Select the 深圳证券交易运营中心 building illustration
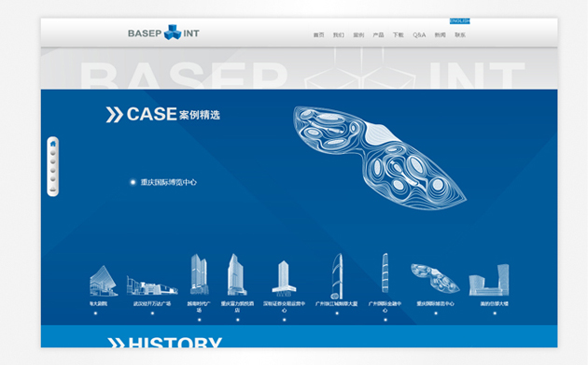 (x=284, y=278)
